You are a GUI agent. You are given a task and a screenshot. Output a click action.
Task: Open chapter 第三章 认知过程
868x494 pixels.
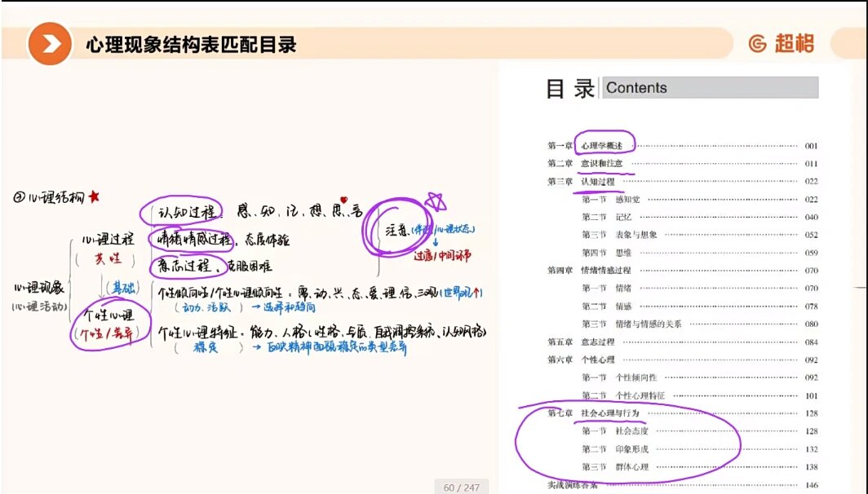[683, 181]
